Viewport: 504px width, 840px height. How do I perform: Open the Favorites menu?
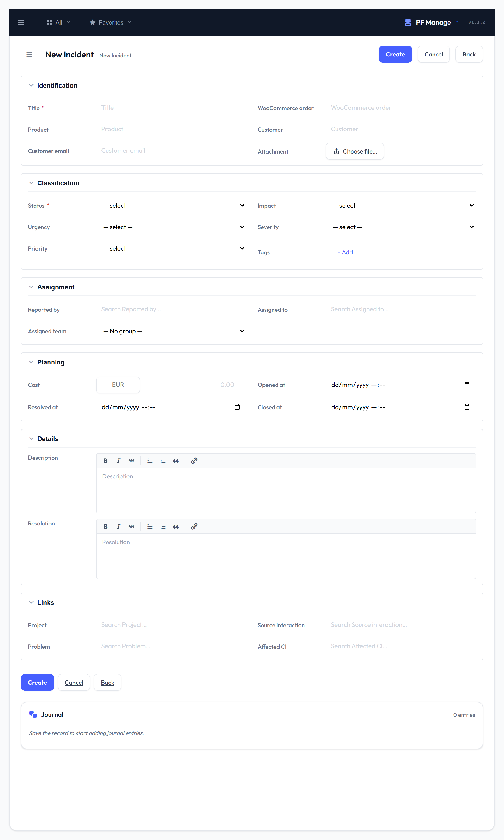111,22
